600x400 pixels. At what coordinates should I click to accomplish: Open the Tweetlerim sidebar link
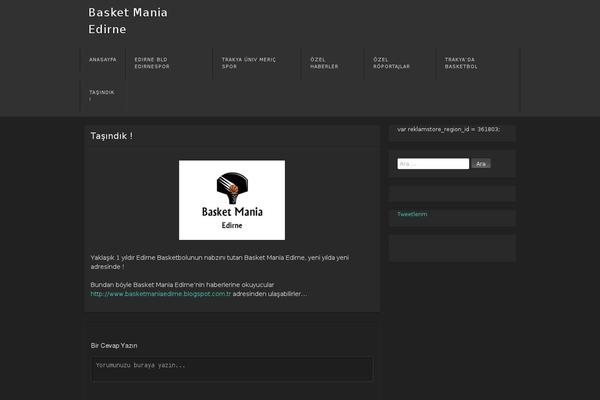tap(412, 214)
